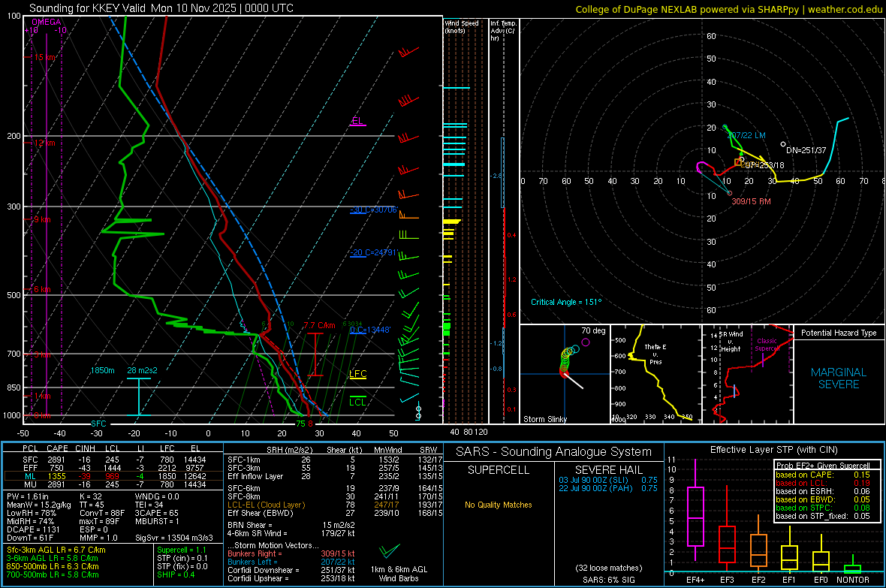
Task: Click the SHIP = 0.4 value
Action: [x=176, y=574]
